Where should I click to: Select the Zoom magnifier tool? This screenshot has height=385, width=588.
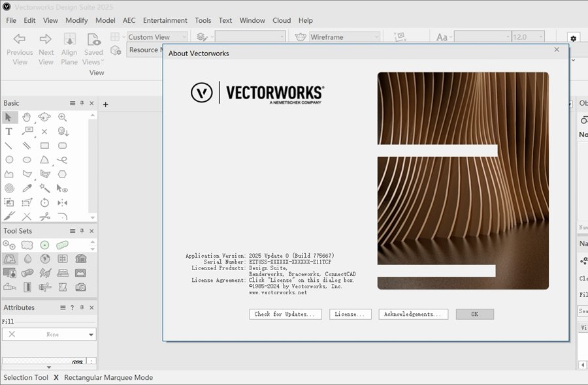[x=62, y=117]
